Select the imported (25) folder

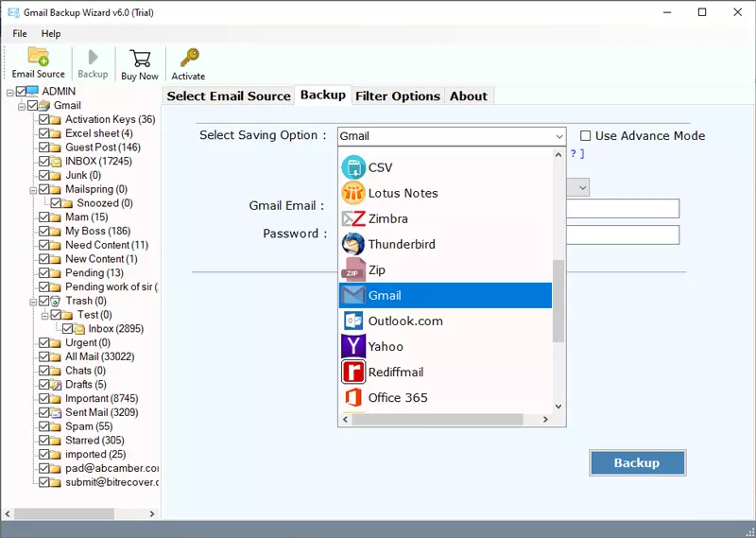coord(95,455)
